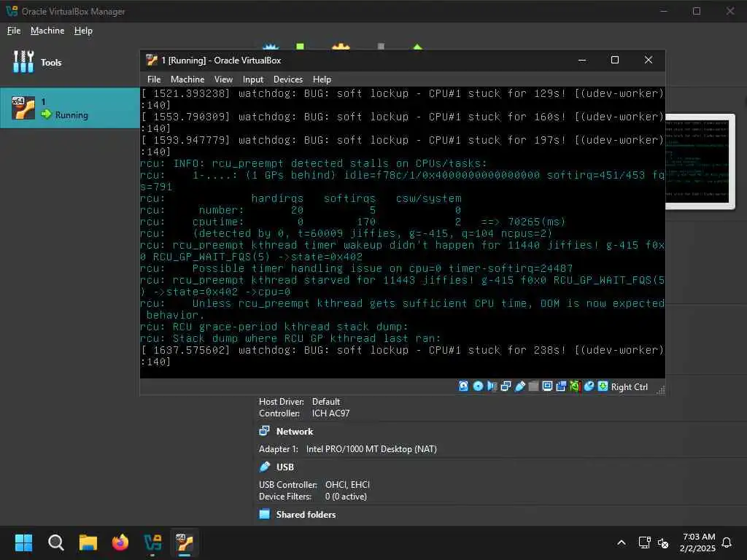Click the orange Settings gear toolbar icon
Screen dimensions: 747x560
(341, 47)
